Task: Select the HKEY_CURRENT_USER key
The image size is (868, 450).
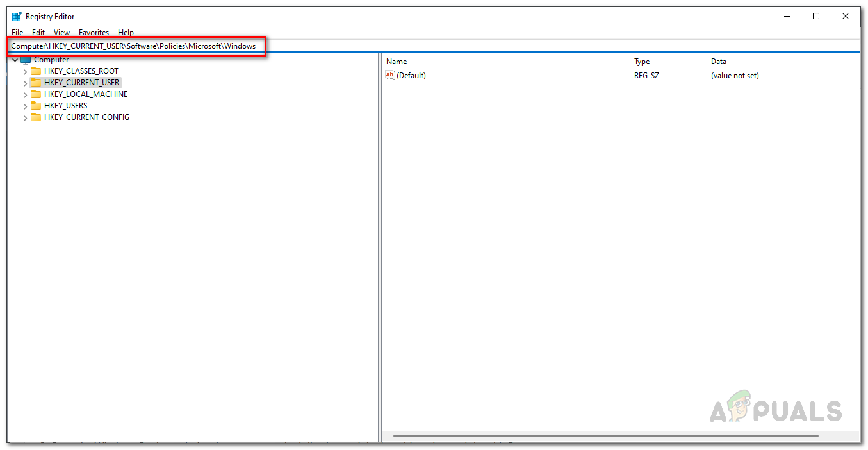Action: [x=82, y=83]
